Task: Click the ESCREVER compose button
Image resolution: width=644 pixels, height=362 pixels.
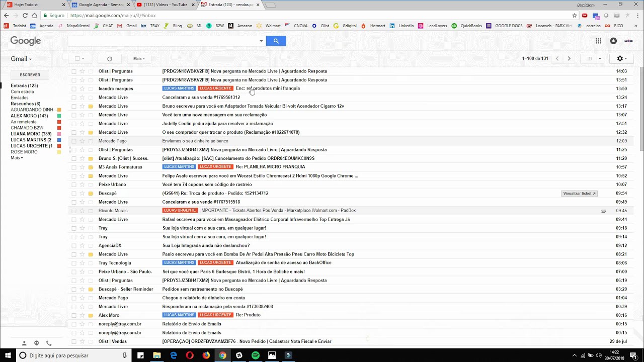Action: coord(30,75)
